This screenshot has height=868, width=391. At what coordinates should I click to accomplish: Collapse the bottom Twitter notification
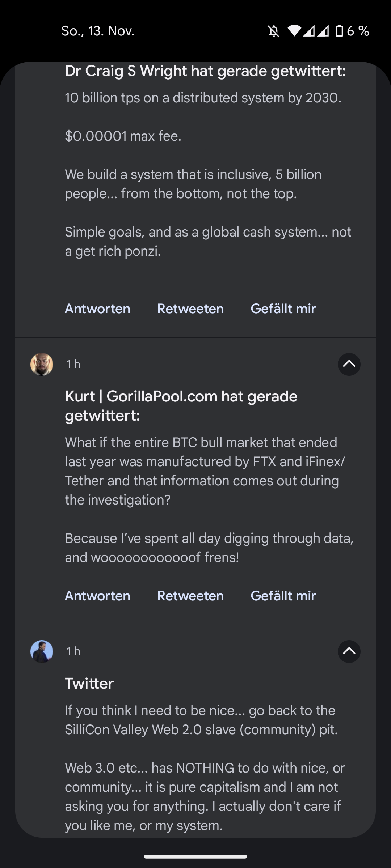(349, 651)
